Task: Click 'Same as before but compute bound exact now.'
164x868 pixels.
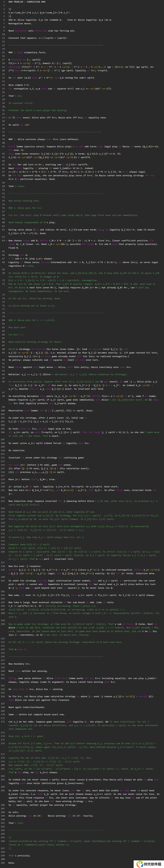Action: (37, 714)
